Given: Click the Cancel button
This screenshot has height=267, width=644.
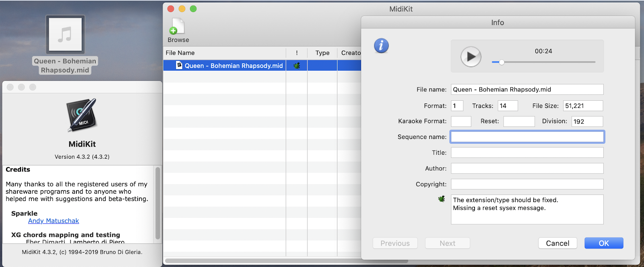Looking at the screenshot, I should click(557, 243).
